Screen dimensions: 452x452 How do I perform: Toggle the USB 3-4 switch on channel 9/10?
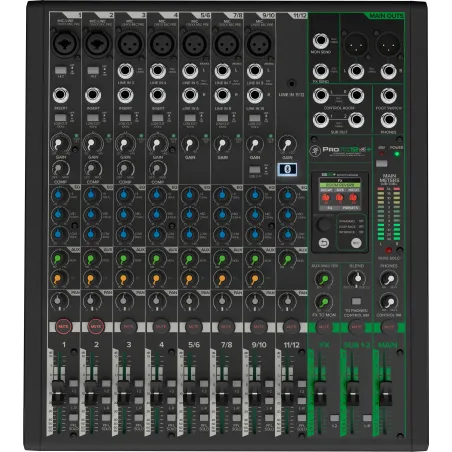pyautogui.click(x=255, y=169)
